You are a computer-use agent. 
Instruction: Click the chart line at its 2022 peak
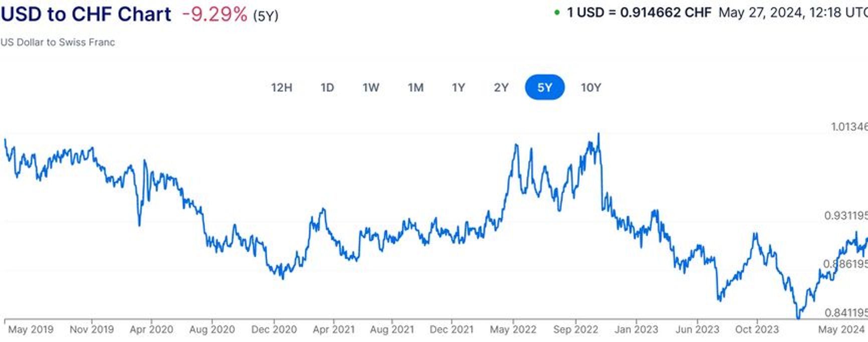(x=599, y=133)
